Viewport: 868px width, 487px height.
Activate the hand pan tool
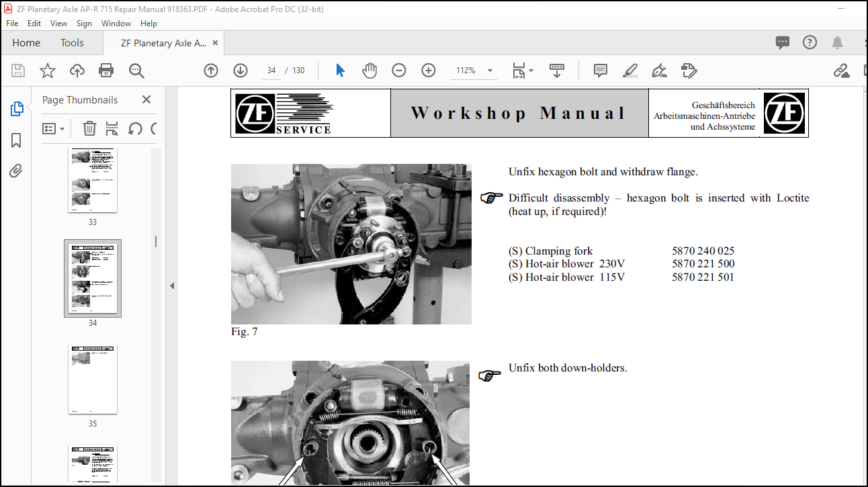[370, 71]
